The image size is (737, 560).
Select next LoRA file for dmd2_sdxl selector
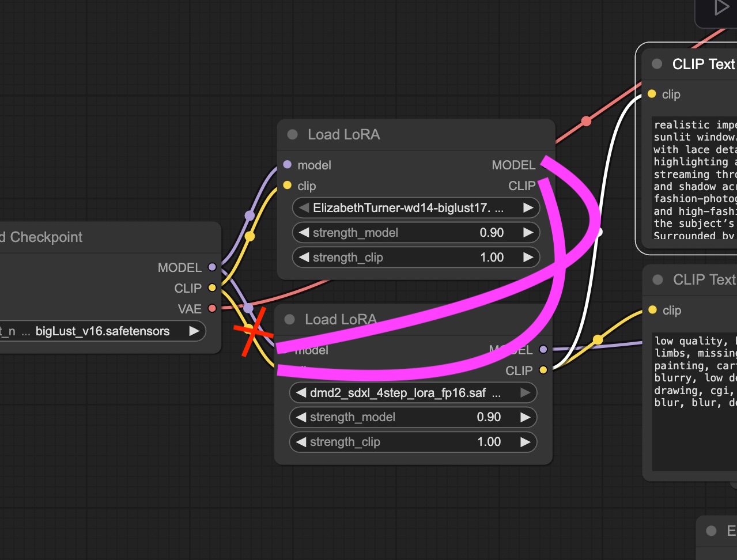click(525, 393)
